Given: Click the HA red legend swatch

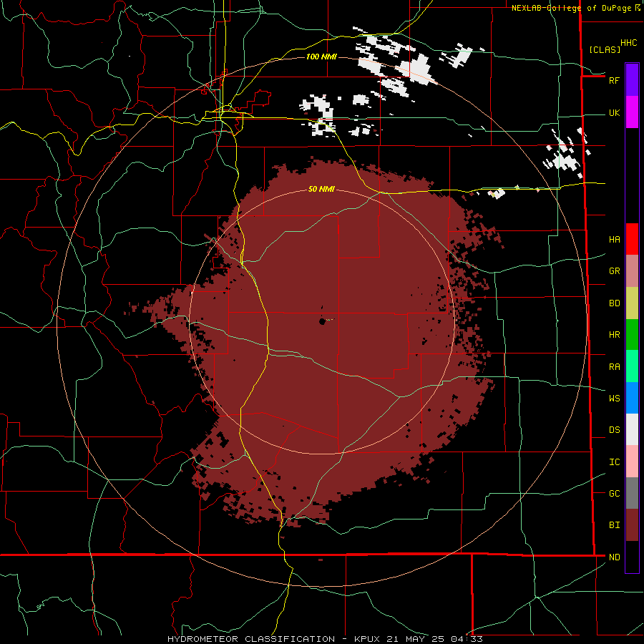Looking at the screenshot, I should tap(632, 239).
